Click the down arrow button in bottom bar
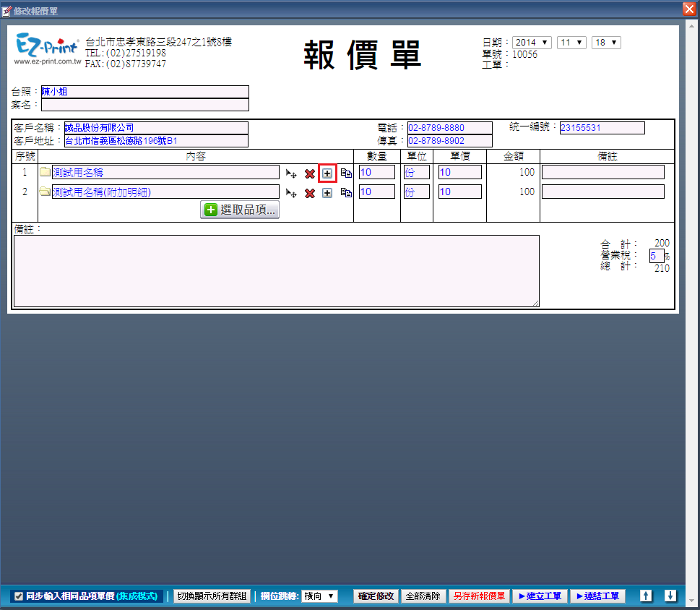This screenshot has height=610, width=700. pyautogui.click(x=670, y=596)
